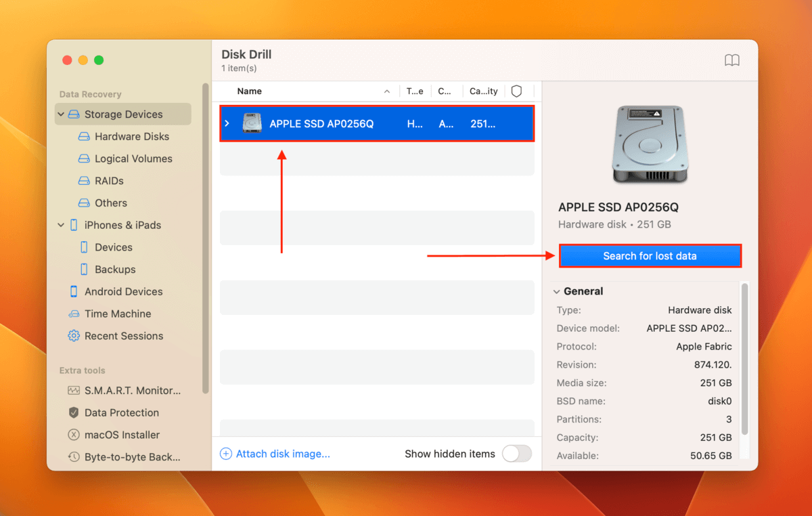Click the Protocol value Apple Fabric
The height and width of the screenshot is (516, 812).
coord(704,346)
